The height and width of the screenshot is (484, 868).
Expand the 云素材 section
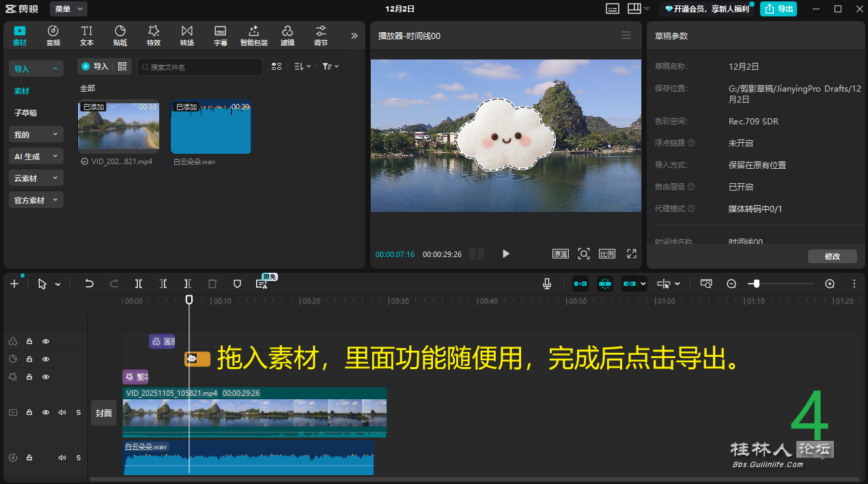coord(36,178)
